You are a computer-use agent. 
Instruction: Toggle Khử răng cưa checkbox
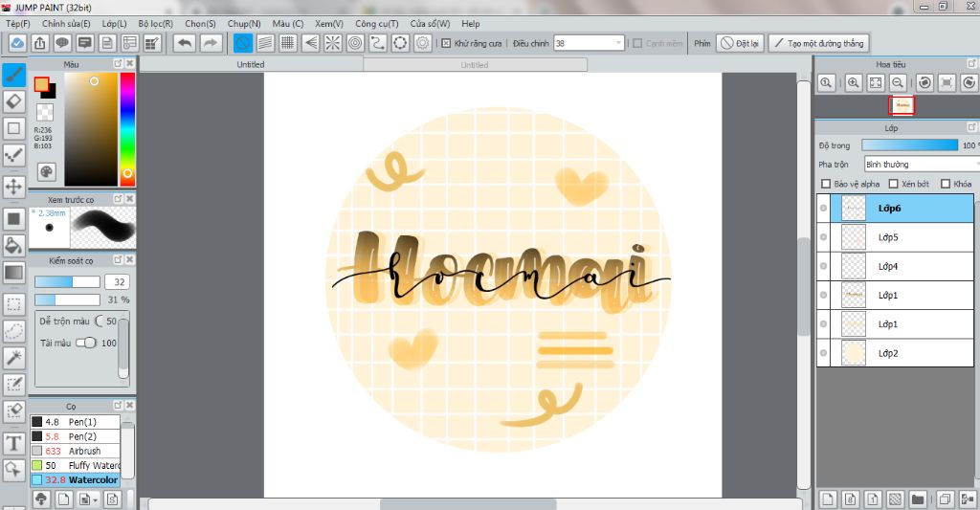[446, 43]
